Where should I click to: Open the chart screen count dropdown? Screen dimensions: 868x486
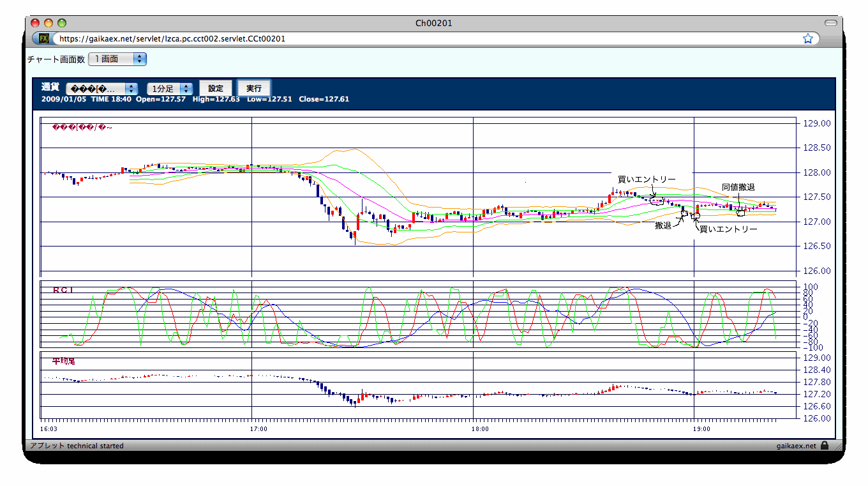[x=117, y=59]
